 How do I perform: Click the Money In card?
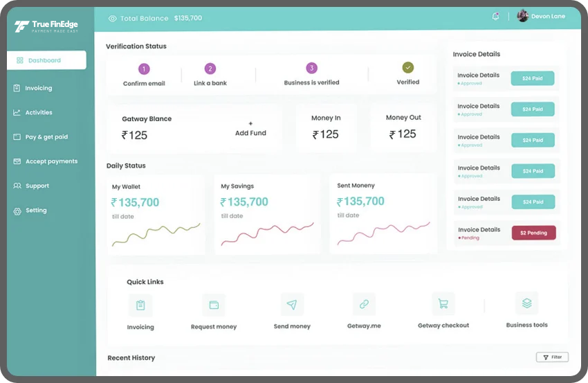coord(326,127)
